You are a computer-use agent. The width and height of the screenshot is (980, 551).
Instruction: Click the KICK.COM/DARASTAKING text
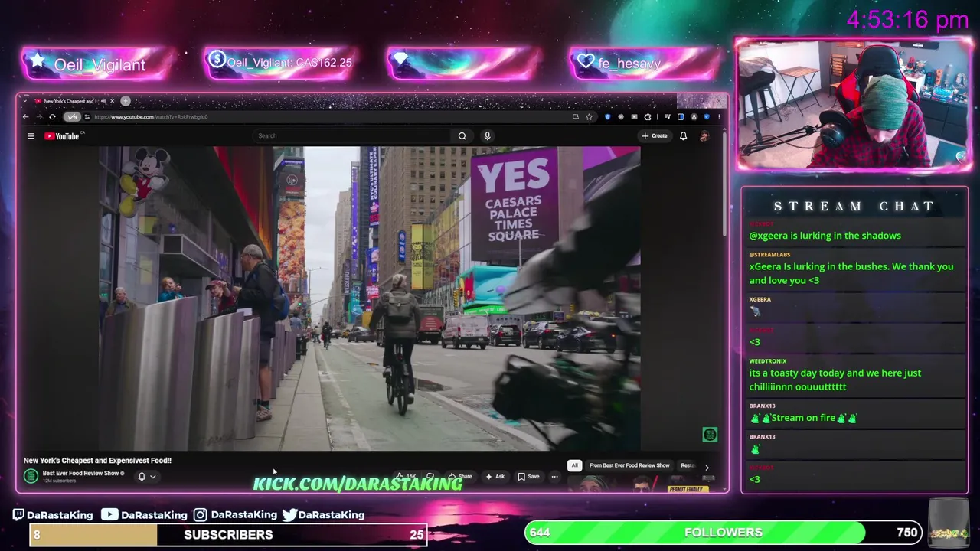pos(358,484)
